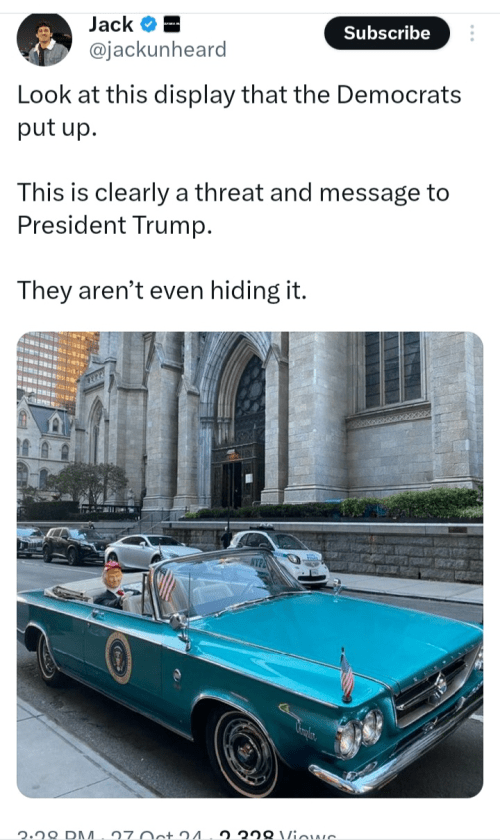The width and height of the screenshot is (500, 840).
Task: Click the small flag on front fender
Action: [347, 674]
